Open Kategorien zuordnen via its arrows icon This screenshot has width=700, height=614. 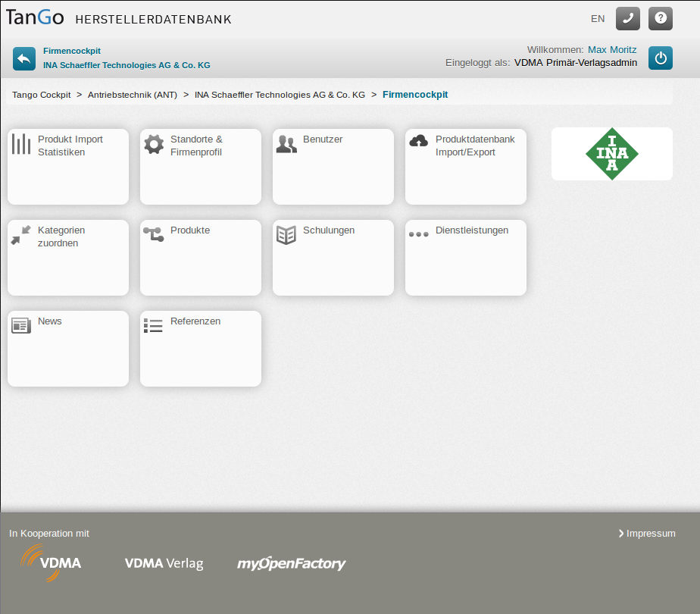21,235
